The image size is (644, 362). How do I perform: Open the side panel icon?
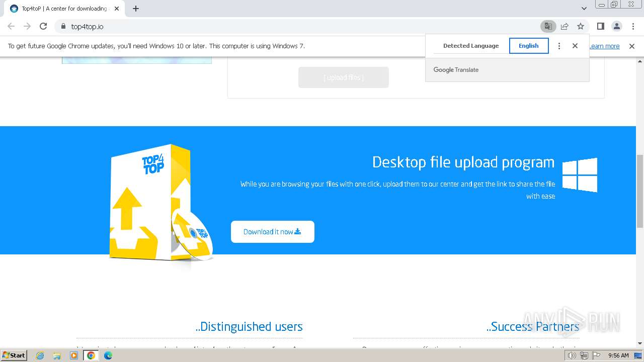[x=600, y=26]
